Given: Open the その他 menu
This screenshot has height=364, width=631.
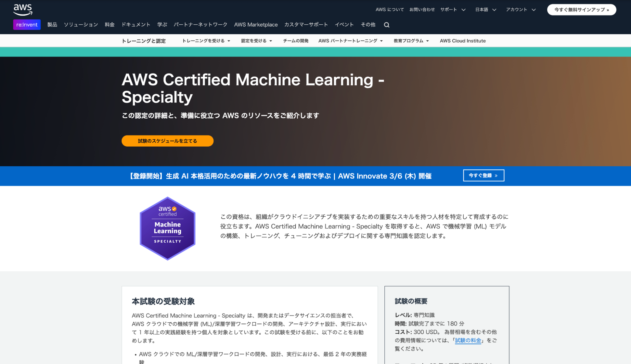Looking at the screenshot, I should click(x=368, y=25).
